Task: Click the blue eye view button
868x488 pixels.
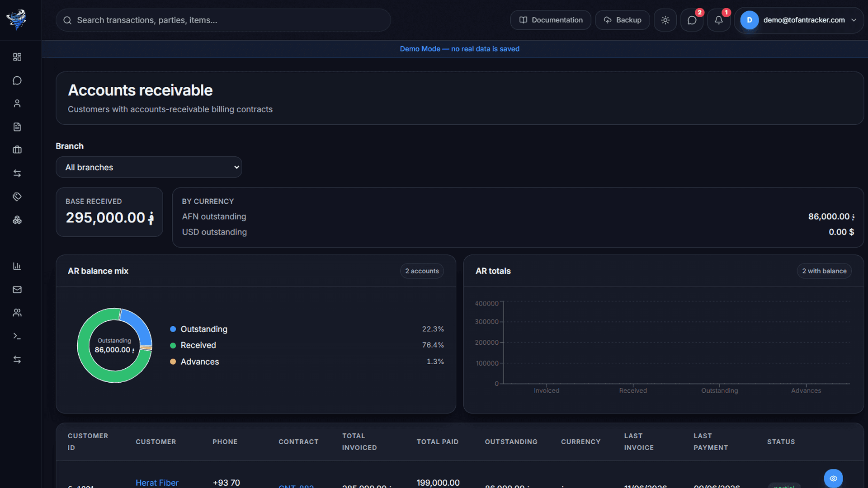Action: (833, 478)
